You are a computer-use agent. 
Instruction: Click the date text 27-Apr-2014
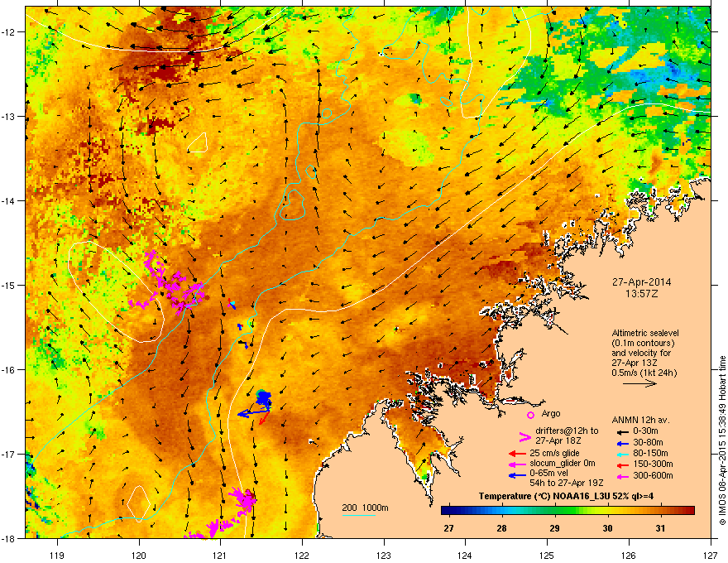(641, 282)
